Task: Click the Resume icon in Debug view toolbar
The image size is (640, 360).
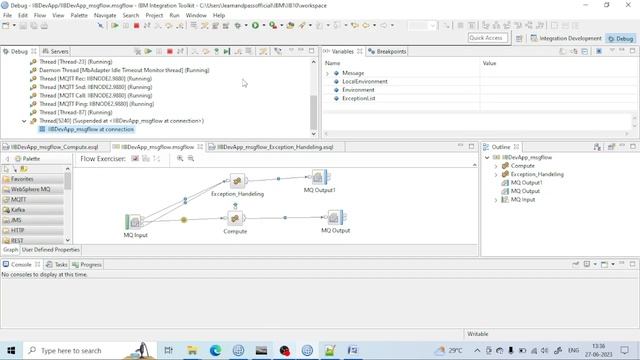Action: [148, 51]
